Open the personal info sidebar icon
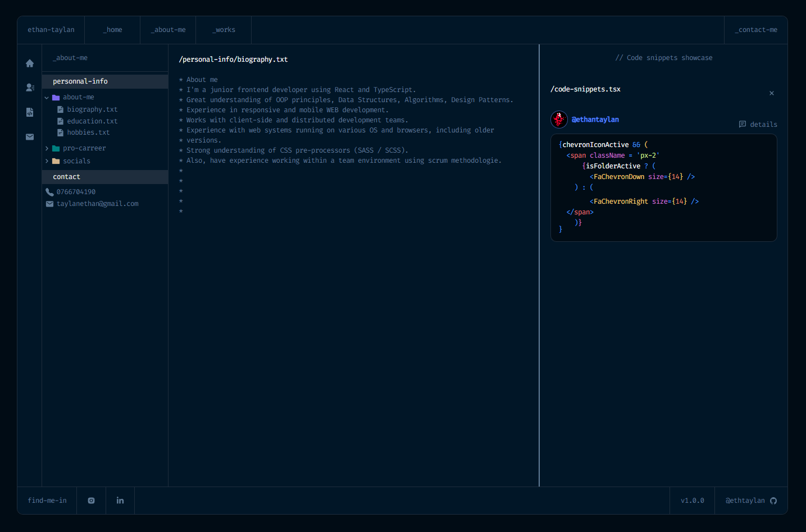This screenshot has width=806, height=532. tap(30, 88)
